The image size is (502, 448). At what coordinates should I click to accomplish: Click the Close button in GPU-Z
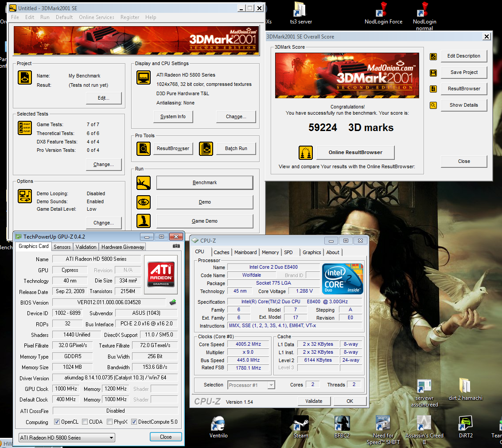tap(166, 437)
